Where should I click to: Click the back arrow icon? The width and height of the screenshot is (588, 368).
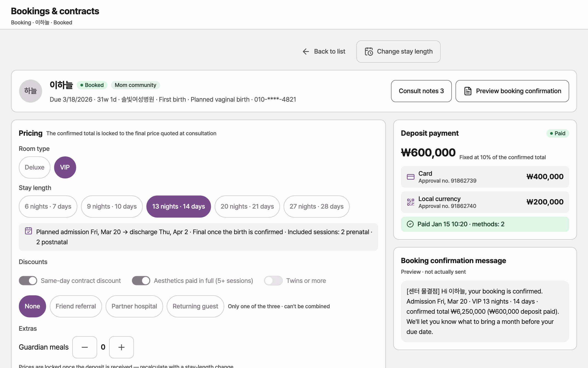[306, 51]
